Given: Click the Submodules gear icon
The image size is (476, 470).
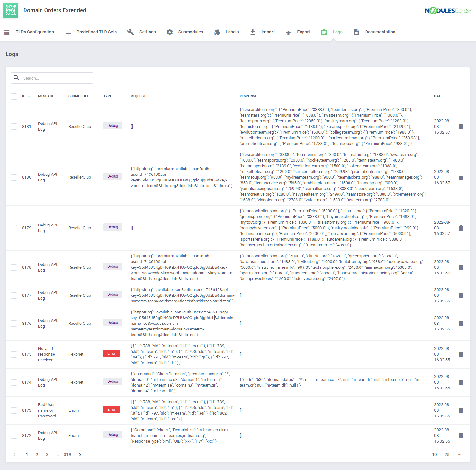Looking at the screenshot, I should pos(170,32).
